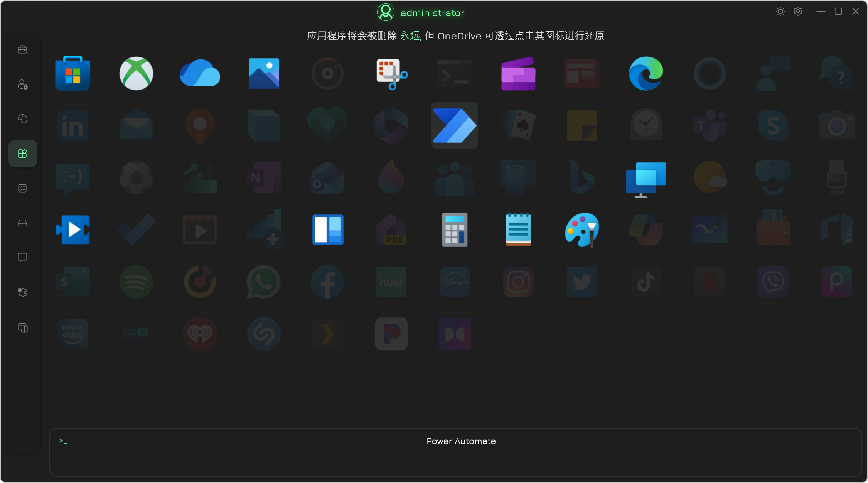
Task: Click the OneDrive cloud icon
Action: 200,73
